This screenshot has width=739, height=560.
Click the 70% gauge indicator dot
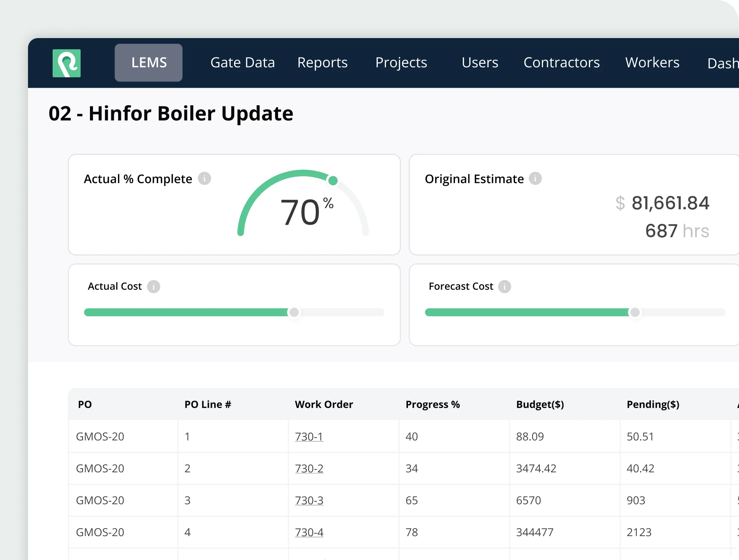point(333,181)
